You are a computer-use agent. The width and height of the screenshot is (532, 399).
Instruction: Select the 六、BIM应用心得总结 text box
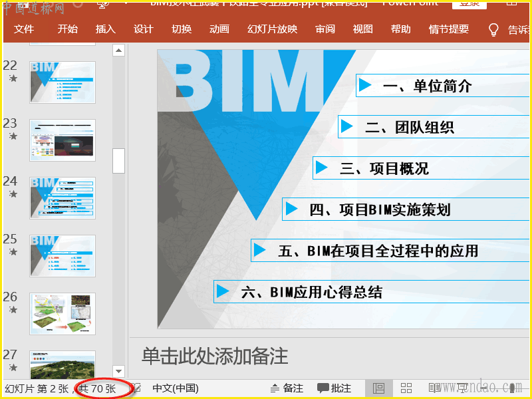tap(372, 292)
